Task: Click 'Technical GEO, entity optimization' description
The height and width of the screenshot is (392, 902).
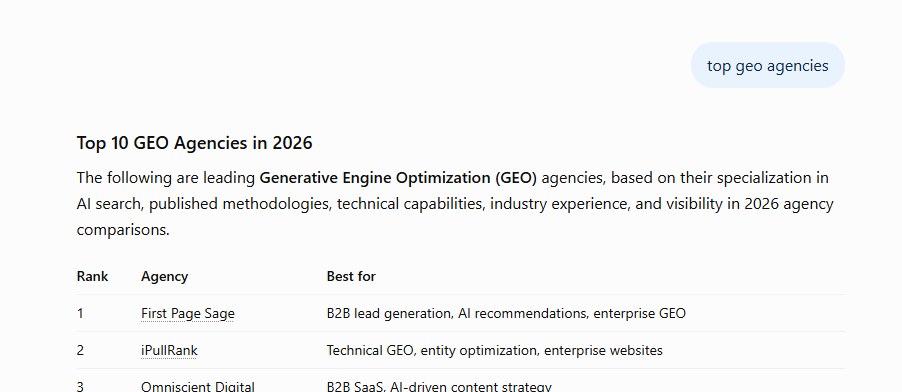Action: pyautogui.click(x=495, y=351)
